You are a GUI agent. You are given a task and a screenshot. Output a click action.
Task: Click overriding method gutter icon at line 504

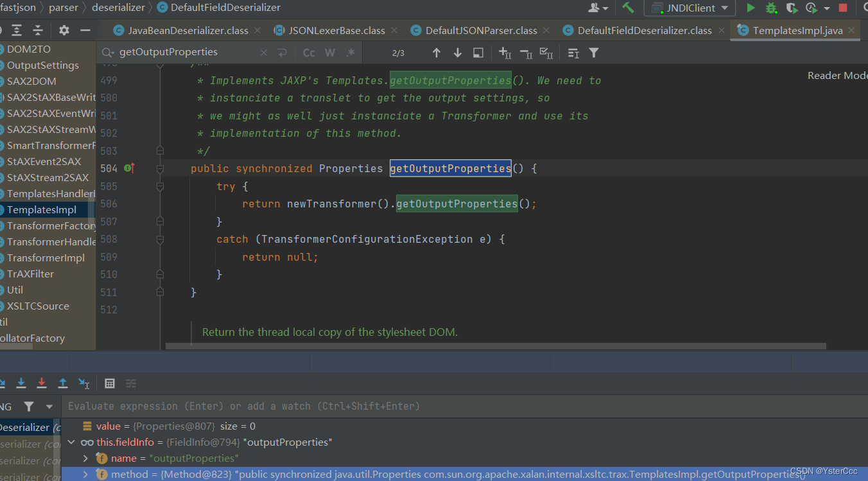point(129,168)
